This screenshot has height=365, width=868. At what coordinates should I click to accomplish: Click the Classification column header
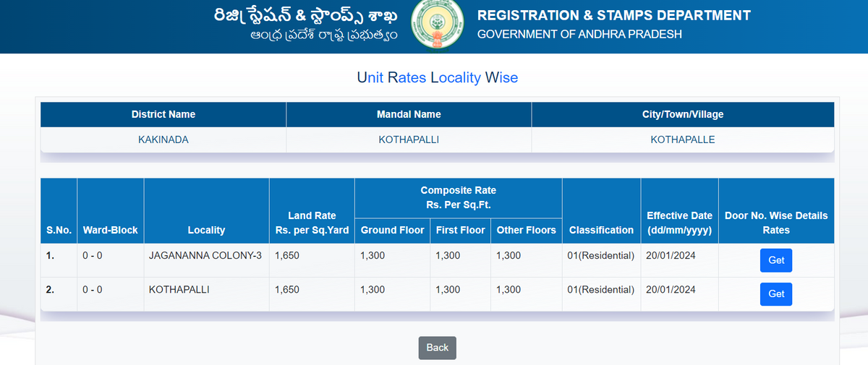(601, 230)
